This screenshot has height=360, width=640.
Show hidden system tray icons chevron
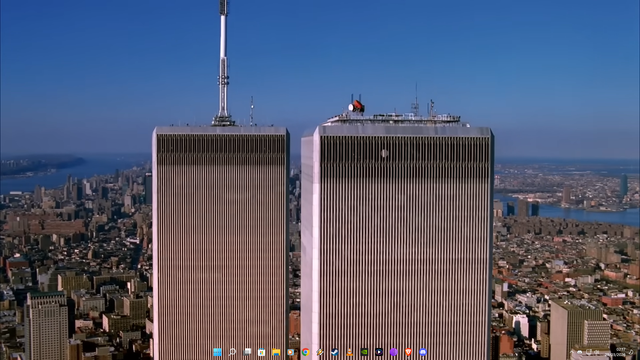click(572, 352)
